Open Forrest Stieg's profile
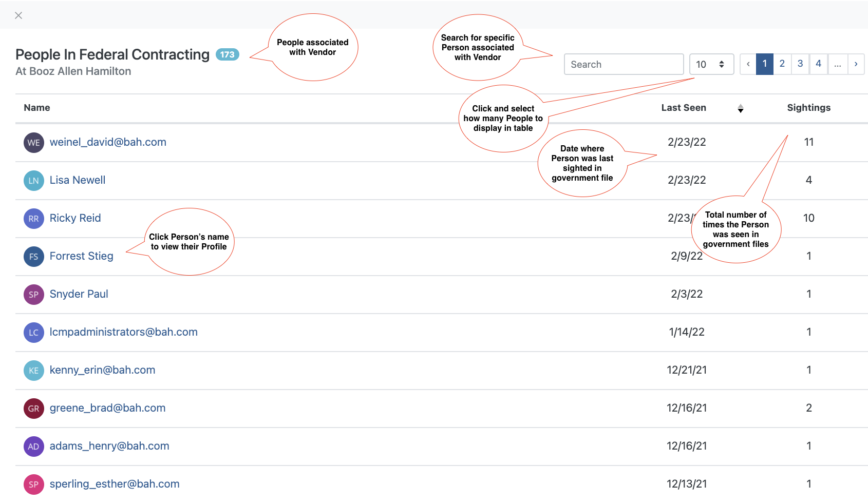Viewport: 868px width, 504px height. 81,256
